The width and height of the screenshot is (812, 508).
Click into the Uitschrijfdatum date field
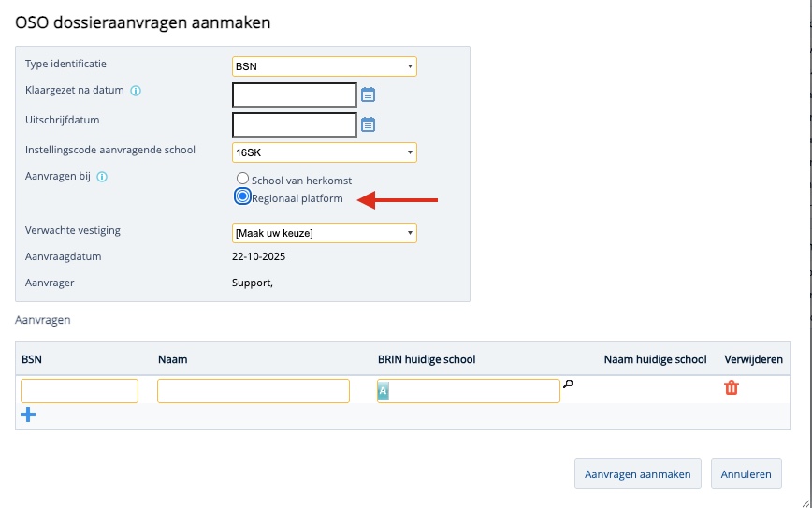294,124
